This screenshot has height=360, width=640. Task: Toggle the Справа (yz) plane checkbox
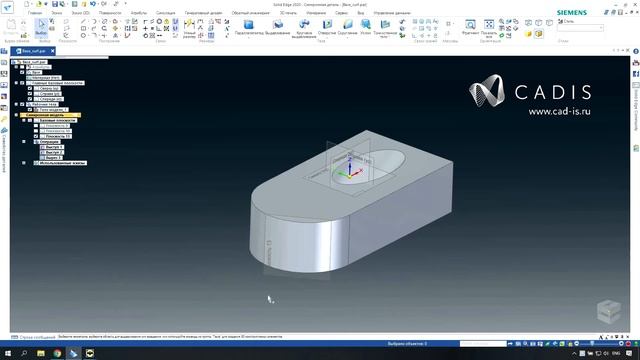point(30,93)
